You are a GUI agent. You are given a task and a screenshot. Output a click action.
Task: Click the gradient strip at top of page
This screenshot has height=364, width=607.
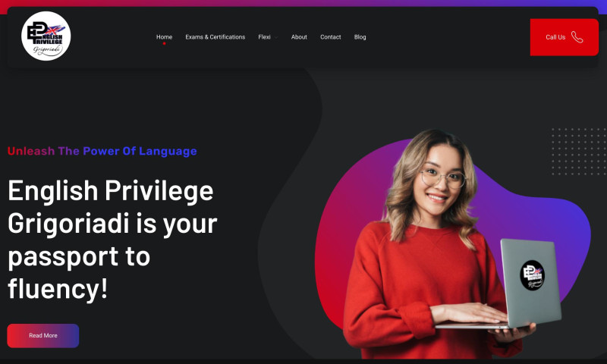(x=303, y=3)
